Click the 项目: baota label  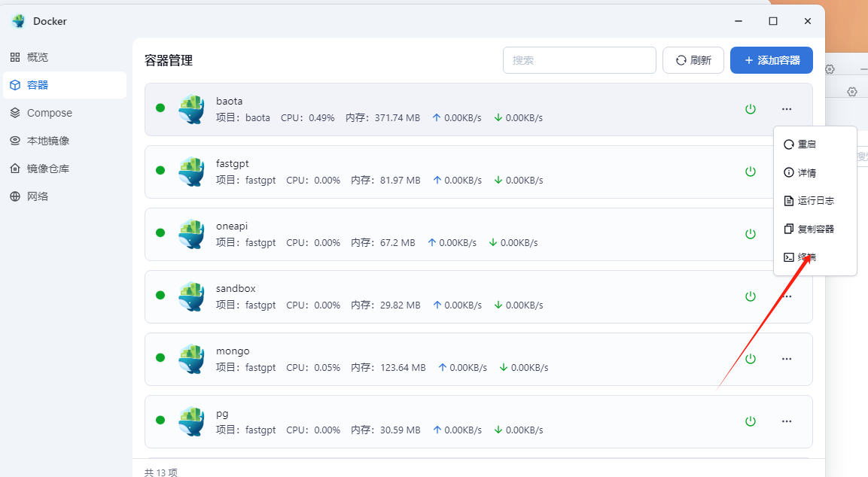click(x=243, y=118)
